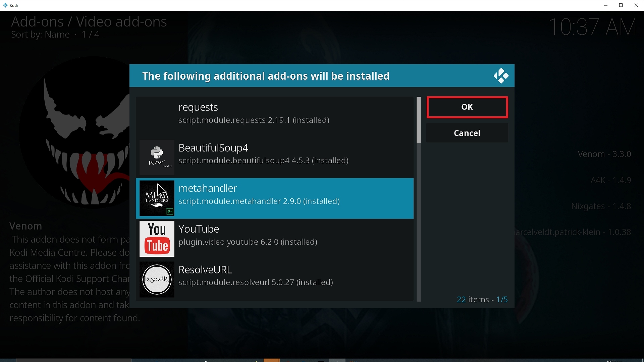Click the Kodi logo in dialog header
Viewport: 644px width, 362px height.
(x=501, y=76)
